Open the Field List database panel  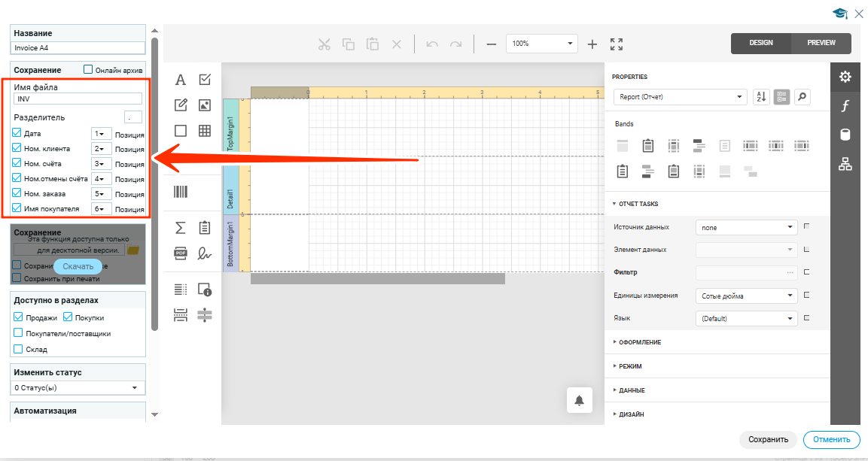click(x=845, y=135)
